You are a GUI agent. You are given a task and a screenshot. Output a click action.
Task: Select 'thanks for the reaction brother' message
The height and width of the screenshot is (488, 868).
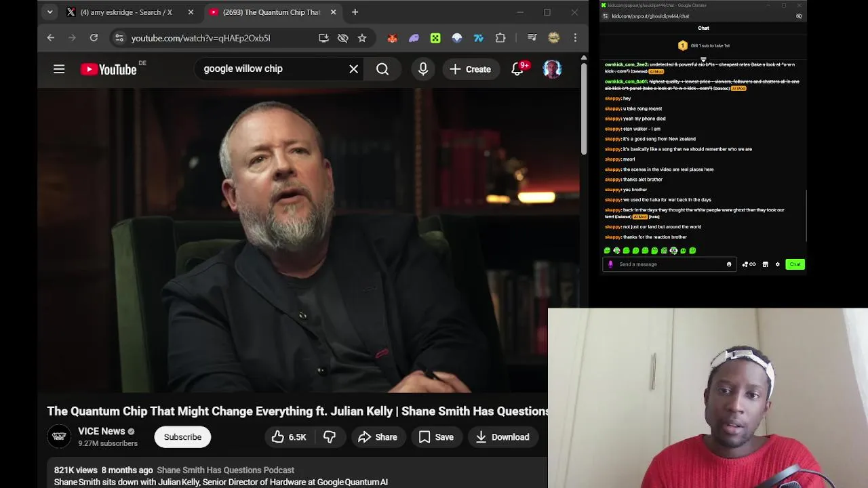pos(655,237)
